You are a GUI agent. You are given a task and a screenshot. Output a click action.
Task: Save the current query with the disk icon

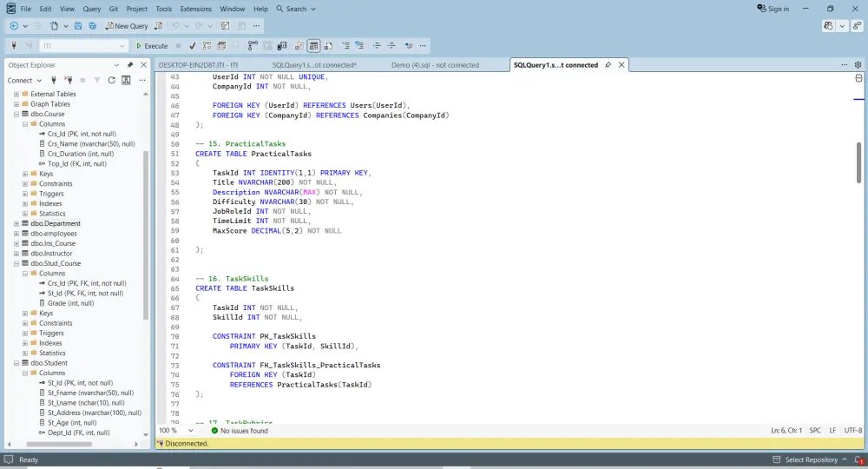pos(78,25)
